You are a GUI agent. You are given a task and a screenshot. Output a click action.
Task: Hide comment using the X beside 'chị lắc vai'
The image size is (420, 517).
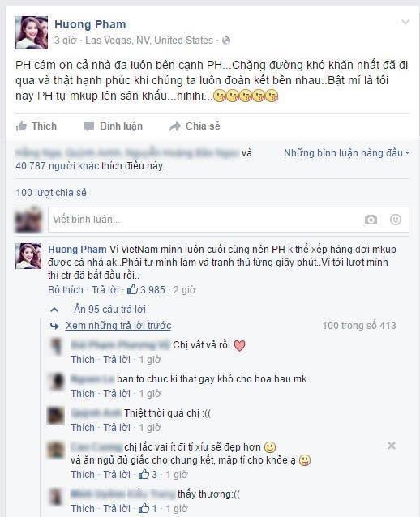pyautogui.click(x=392, y=446)
